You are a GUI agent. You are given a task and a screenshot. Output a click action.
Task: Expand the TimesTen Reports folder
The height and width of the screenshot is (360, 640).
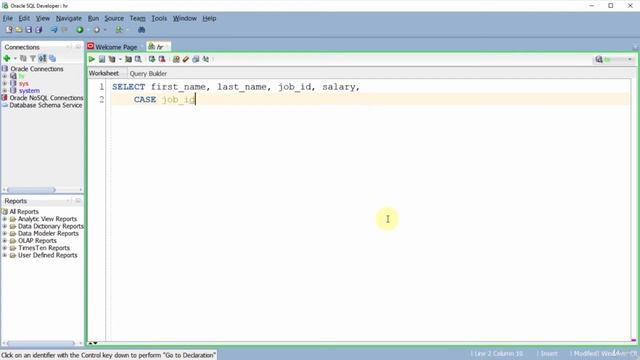5,248
